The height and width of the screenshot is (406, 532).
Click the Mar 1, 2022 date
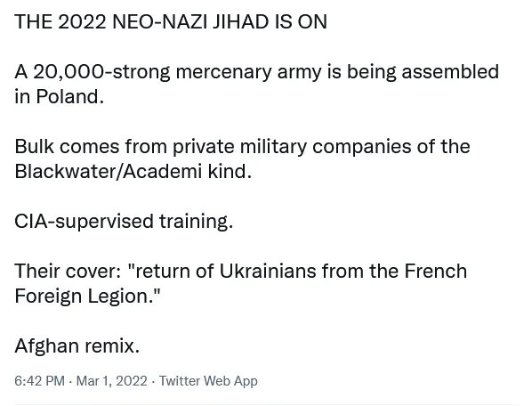click(111, 381)
